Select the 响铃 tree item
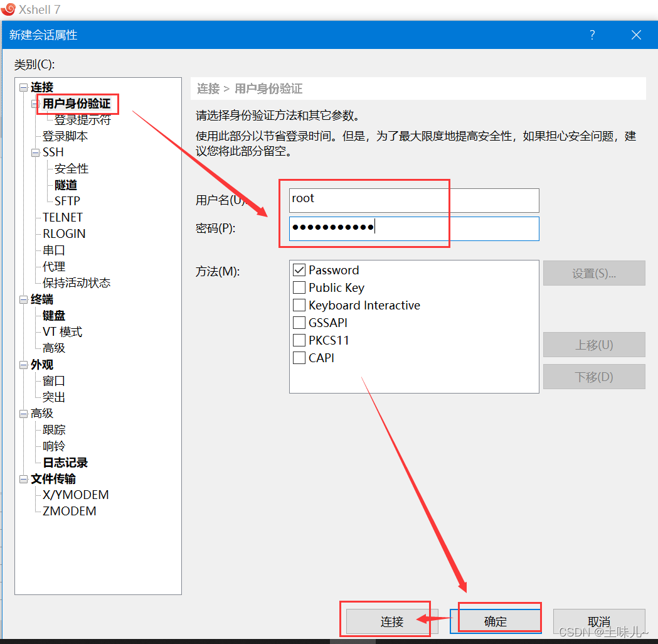 (54, 446)
